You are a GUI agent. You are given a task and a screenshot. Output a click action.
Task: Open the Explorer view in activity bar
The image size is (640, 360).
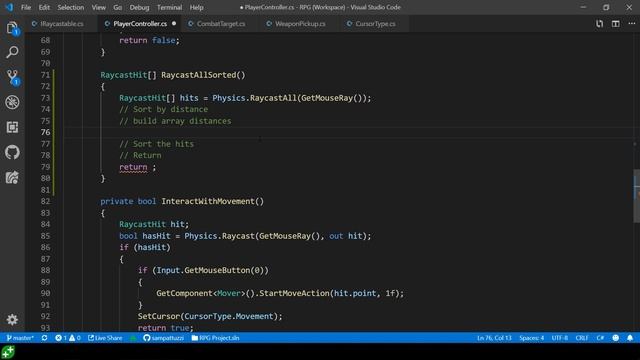coord(12,28)
